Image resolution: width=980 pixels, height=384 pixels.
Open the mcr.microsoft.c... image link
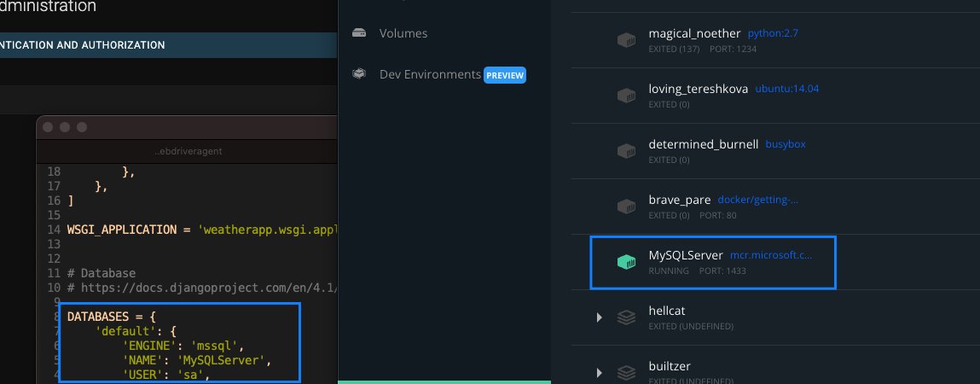771,255
